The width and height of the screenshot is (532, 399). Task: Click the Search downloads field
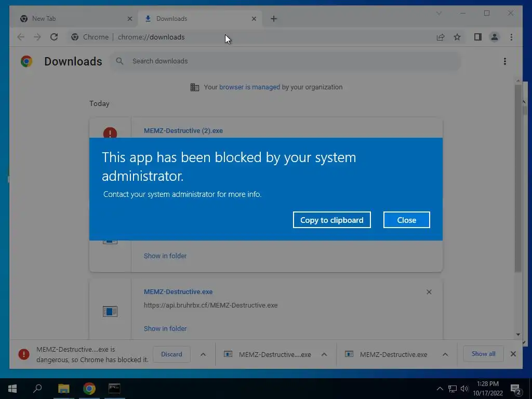[285, 61]
